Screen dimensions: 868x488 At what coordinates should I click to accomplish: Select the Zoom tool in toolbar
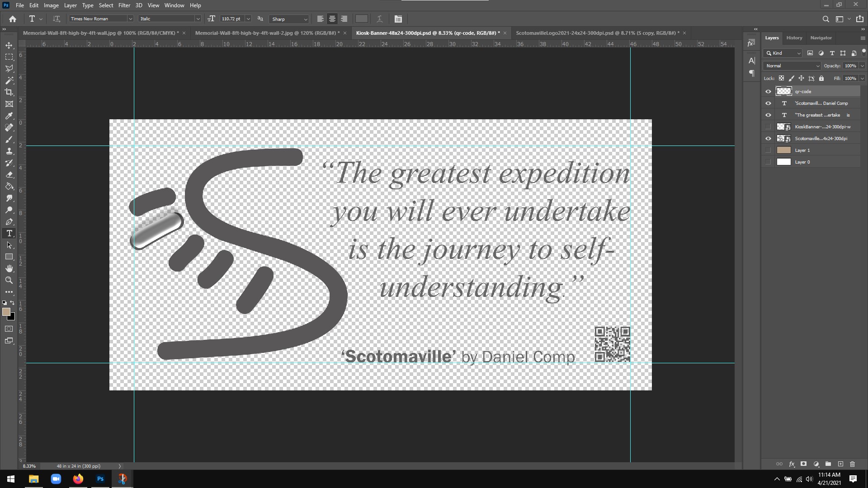[x=9, y=280]
